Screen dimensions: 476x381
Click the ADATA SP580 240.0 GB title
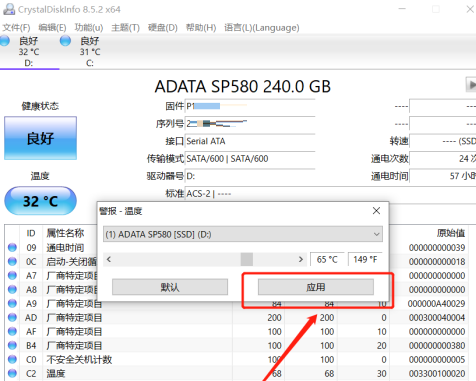(x=243, y=87)
